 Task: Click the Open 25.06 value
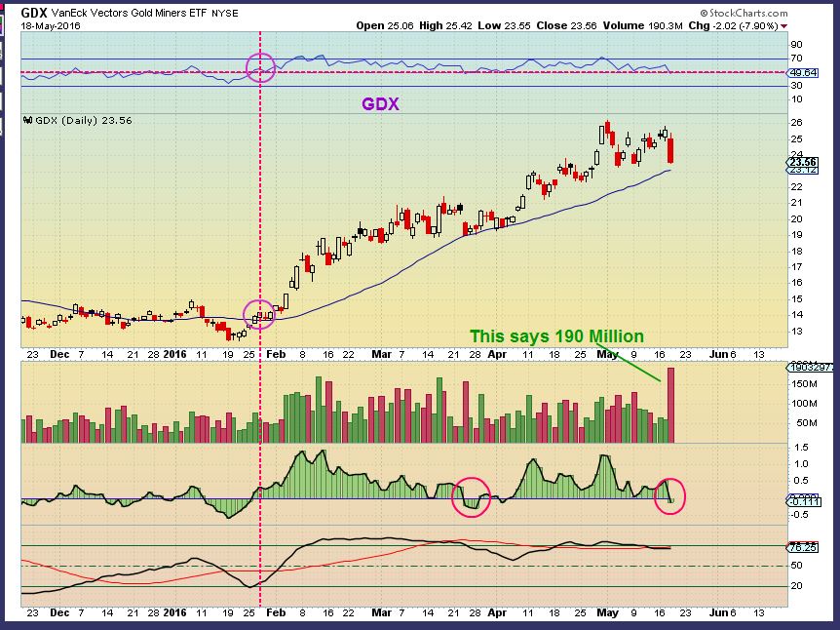click(x=385, y=25)
